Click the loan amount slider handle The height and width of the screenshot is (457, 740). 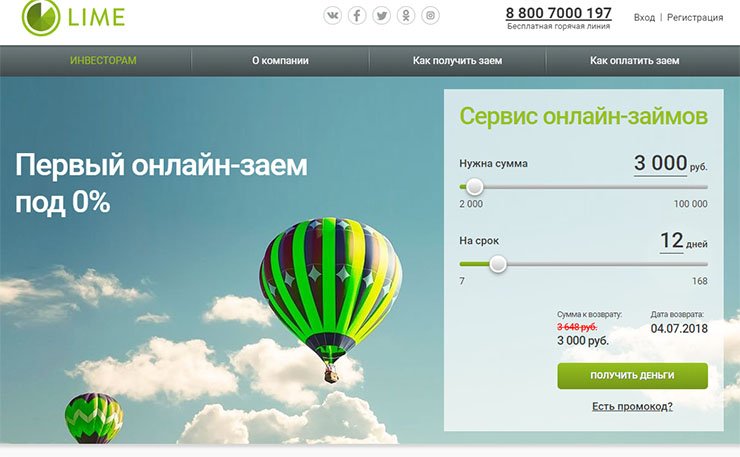pos(474,186)
